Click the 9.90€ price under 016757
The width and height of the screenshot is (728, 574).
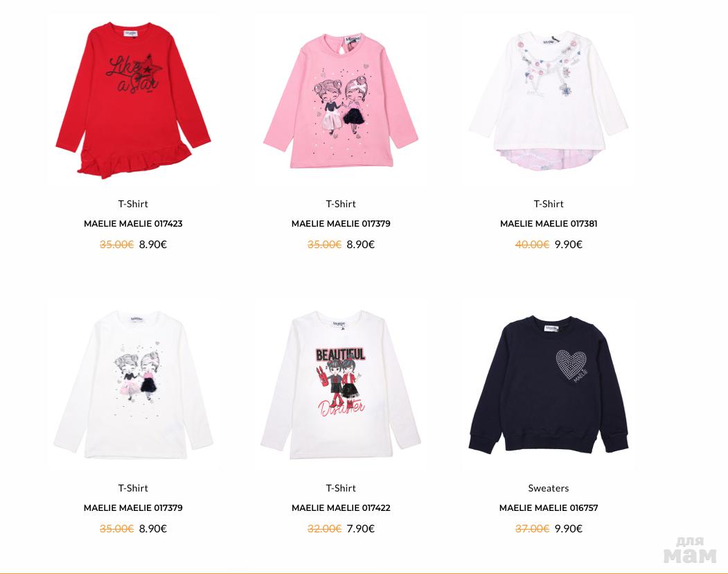click(x=568, y=528)
